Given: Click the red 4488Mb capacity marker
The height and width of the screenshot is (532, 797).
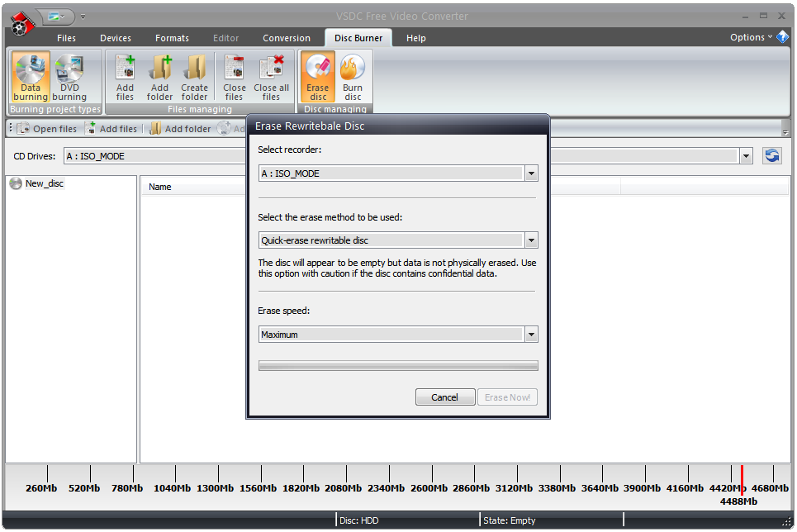Looking at the screenshot, I should (741, 480).
